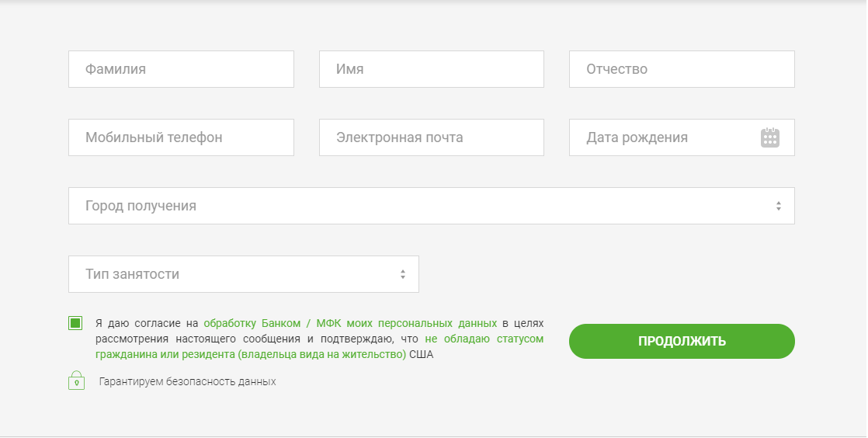Click the США text after consent statement
The width and height of the screenshot is (868, 438).
[x=422, y=355]
